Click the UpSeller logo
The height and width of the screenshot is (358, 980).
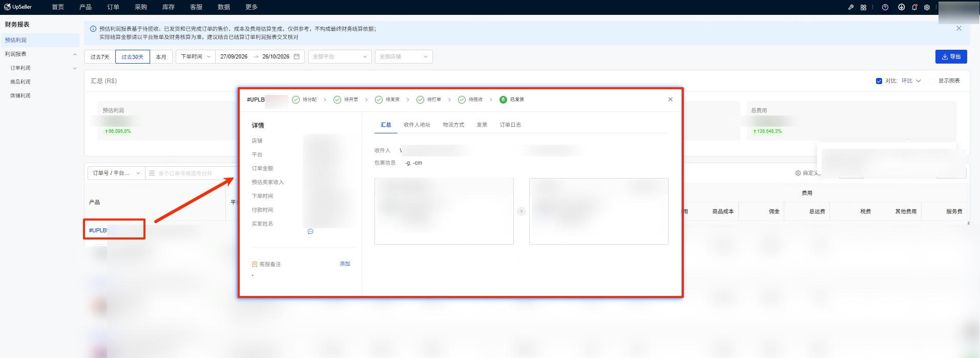(18, 7)
